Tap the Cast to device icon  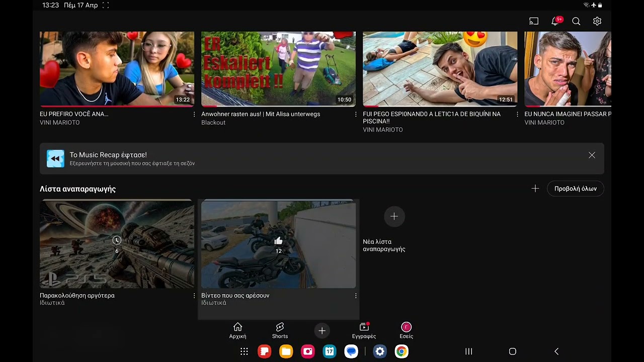click(534, 21)
